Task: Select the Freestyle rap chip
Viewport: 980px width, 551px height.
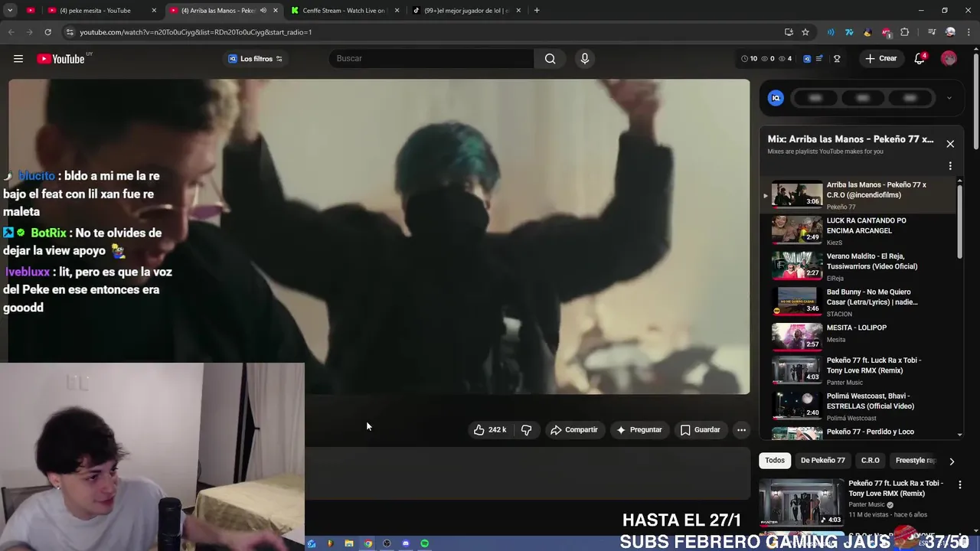Action: [915, 461]
